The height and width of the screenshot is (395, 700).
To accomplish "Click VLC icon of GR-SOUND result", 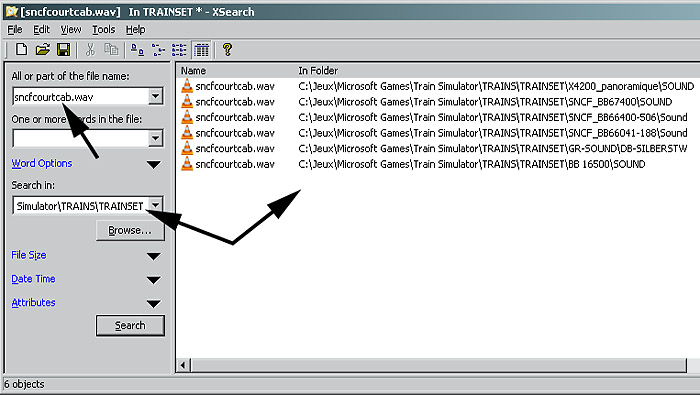I will [x=187, y=148].
